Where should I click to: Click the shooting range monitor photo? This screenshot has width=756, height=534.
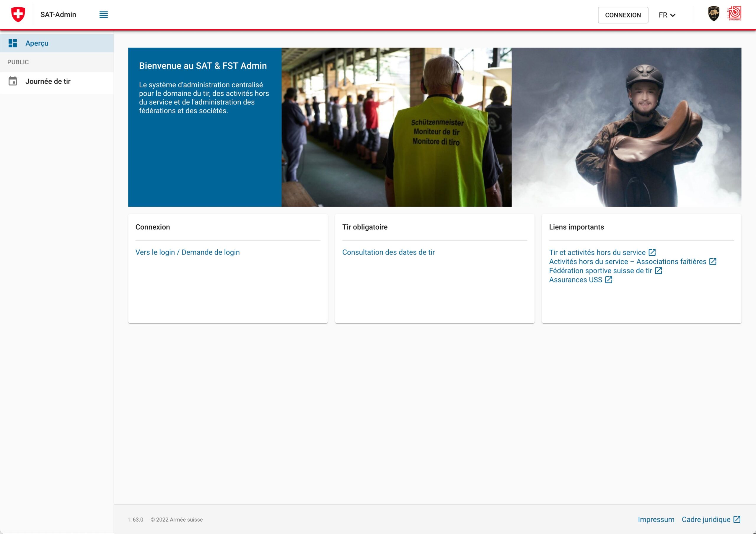(396, 127)
